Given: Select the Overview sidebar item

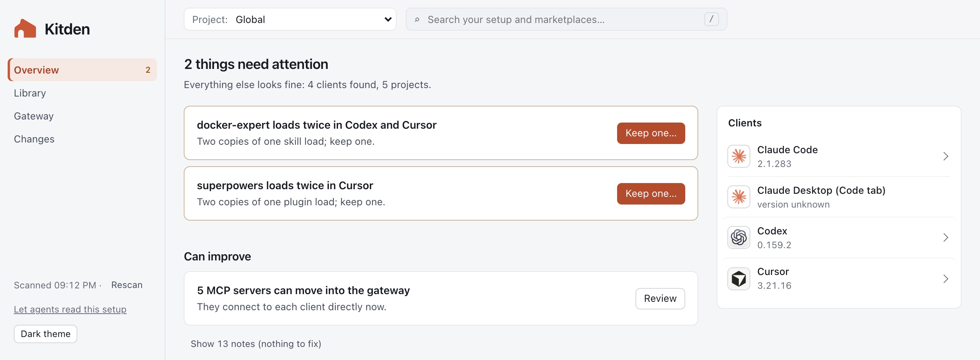Looking at the screenshot, I should pyautogui.click(x=82, y=70).
